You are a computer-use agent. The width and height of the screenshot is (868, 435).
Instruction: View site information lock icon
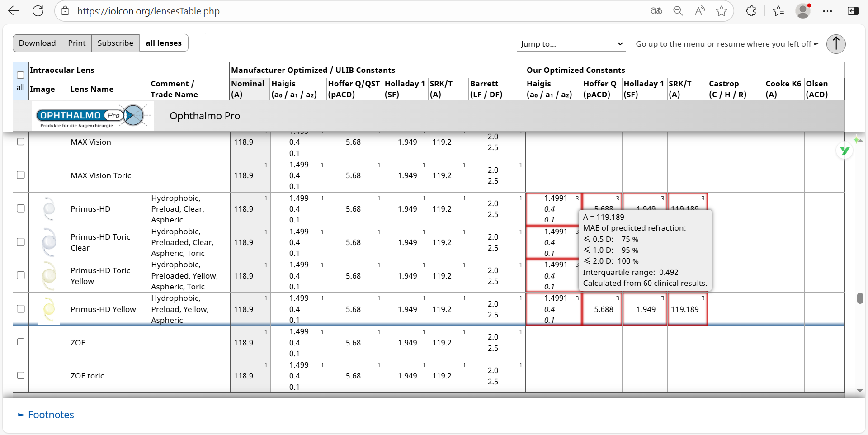pyautogui.click(x=65, y=11)
